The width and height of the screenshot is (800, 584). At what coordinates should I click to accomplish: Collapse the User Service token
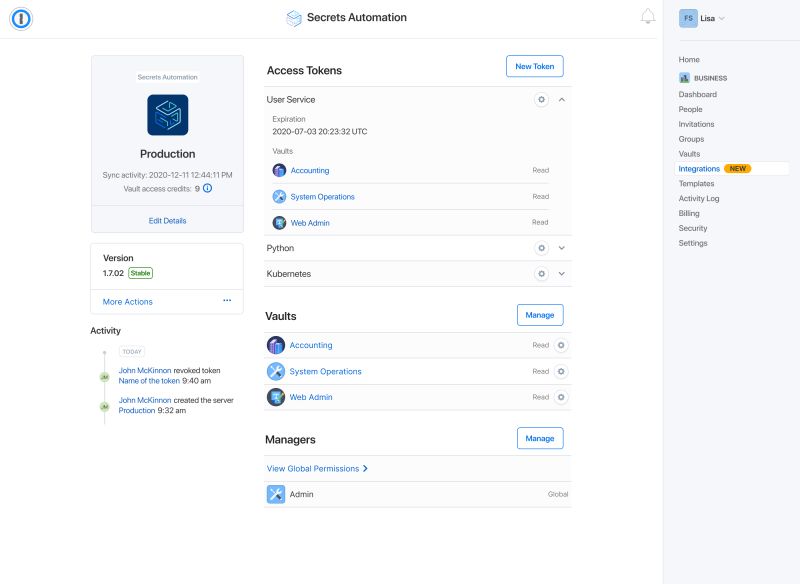coord(562,99)
